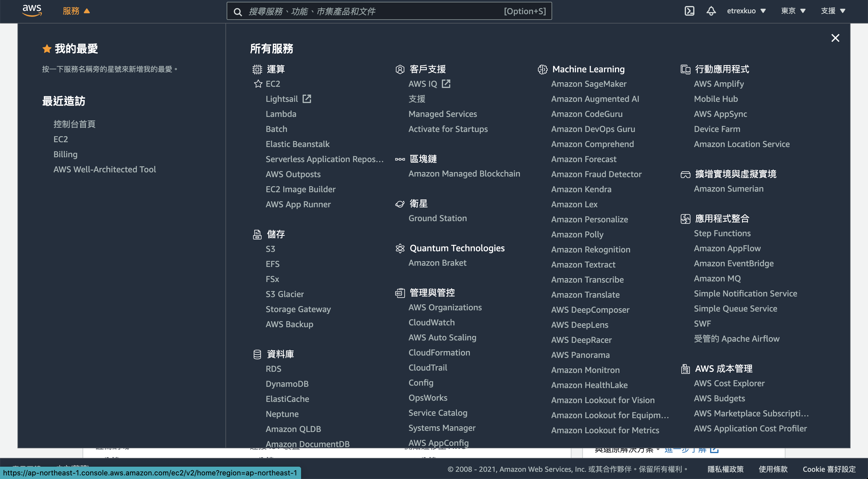Click the orange star beside 我的最愛
This screenshot has width=868, height=479.
[x=46, y=49]
